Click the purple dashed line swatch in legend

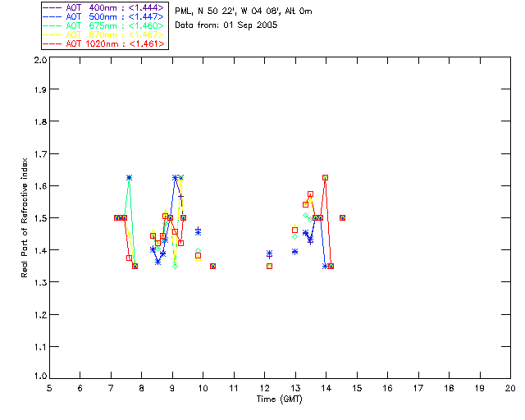point(52,7)
